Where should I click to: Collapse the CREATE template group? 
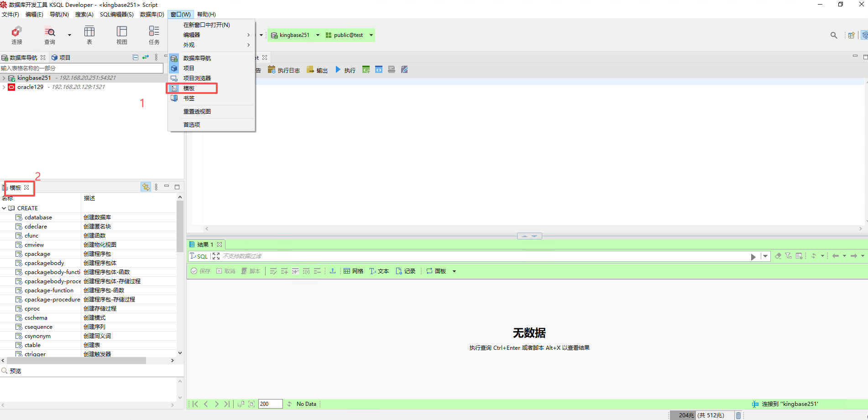[x=4, y=208]
